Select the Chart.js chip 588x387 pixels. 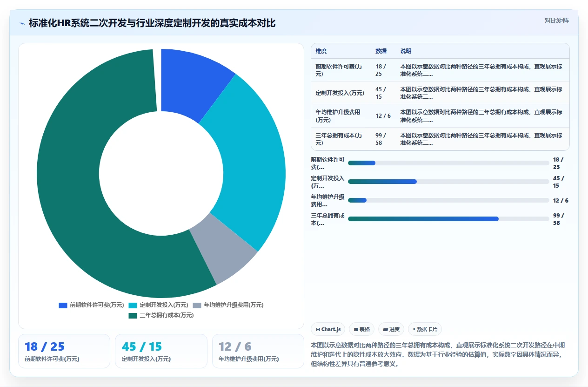[328, 329]
